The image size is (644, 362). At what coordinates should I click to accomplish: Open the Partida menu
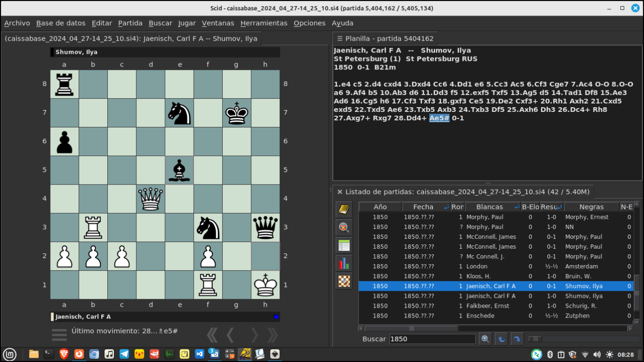[130, 23]
